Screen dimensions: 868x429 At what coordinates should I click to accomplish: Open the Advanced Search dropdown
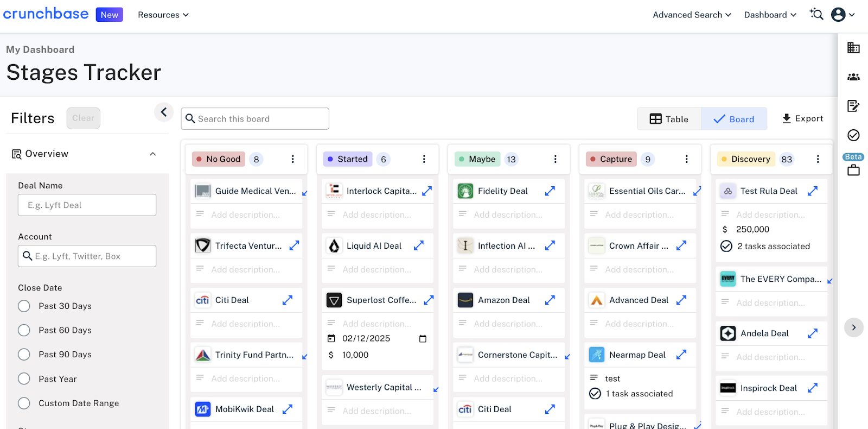(x=692, y=15)
